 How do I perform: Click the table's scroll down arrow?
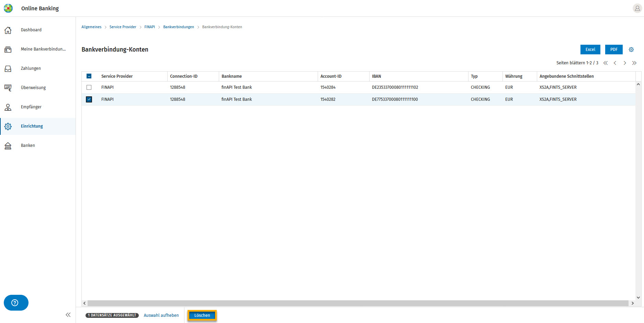tap(638, 298)
